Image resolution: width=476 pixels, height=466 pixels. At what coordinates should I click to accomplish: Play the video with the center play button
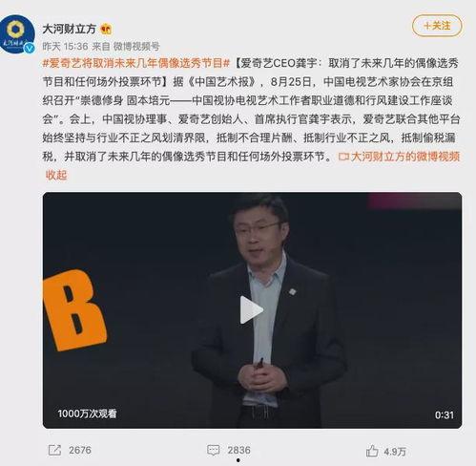point(251,309)
